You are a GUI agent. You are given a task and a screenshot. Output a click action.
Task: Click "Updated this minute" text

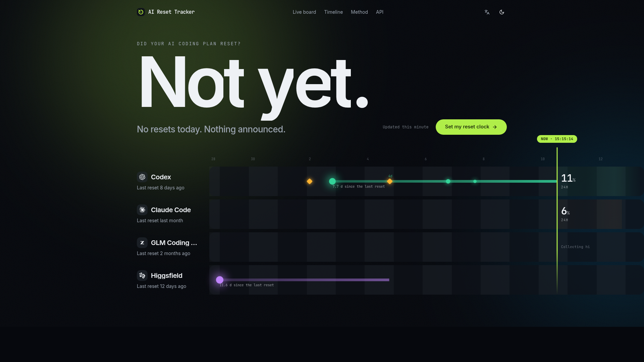pyautogui.click(x=406, y=127)
